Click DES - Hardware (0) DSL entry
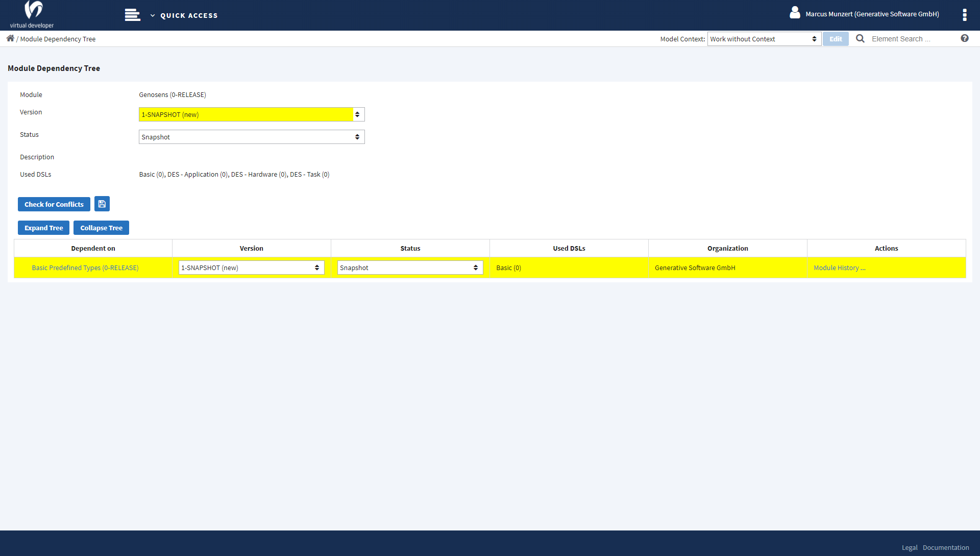This screenshot has height=556, width=980. coord(259,175)
